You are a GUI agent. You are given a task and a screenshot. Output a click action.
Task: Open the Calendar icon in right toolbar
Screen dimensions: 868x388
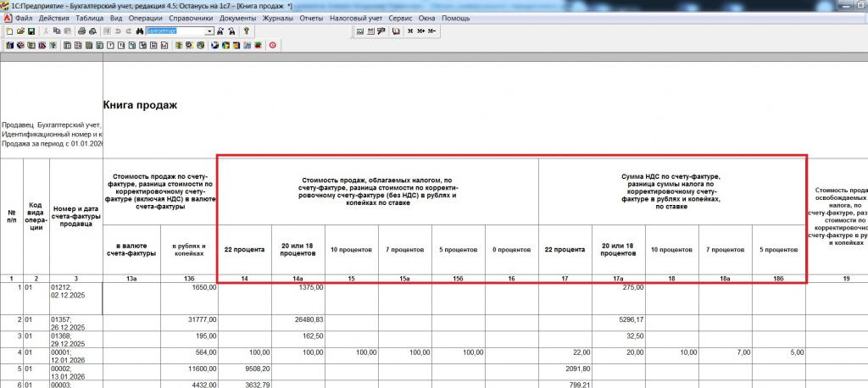[370, 31]
